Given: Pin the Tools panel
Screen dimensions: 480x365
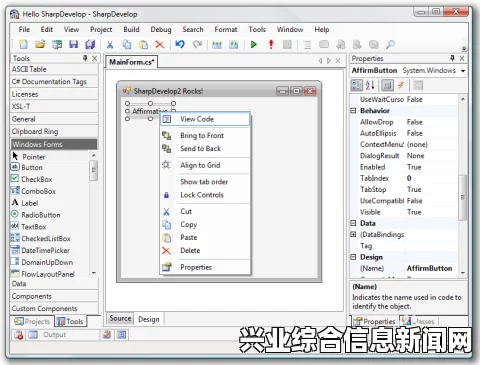Looking at the screenshot, I should (x=85, y=58).
